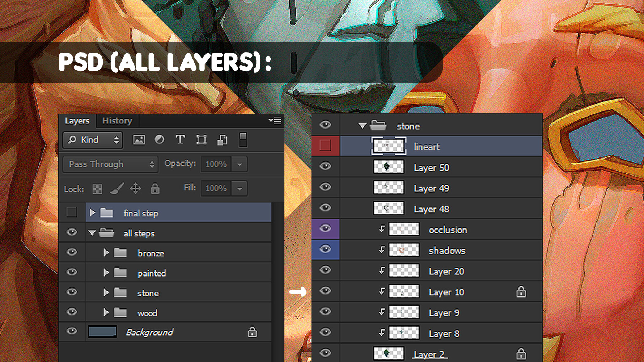Screen dimensions: 644x362
Task: Click the Lock position icon
Action: (x=136, y=189)
